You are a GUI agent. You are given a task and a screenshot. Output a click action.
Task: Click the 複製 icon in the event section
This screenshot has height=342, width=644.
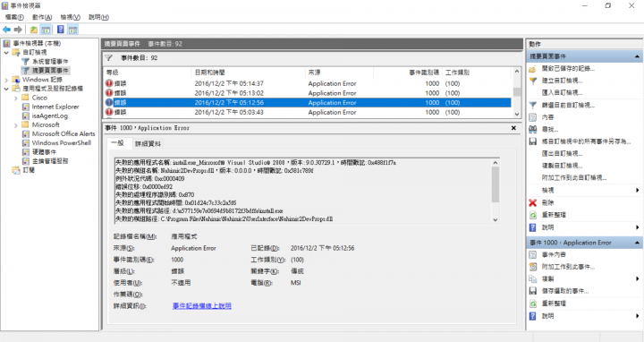(x=533, y=279)
